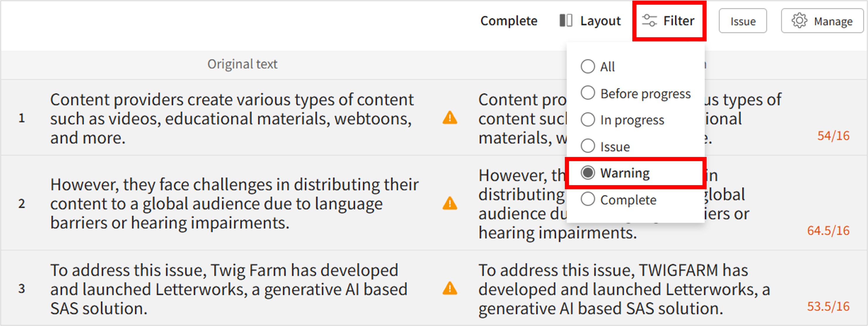868x326 pixels.
Task: Choose Complete radio option in filter dropdown
Action: [588, 199]
